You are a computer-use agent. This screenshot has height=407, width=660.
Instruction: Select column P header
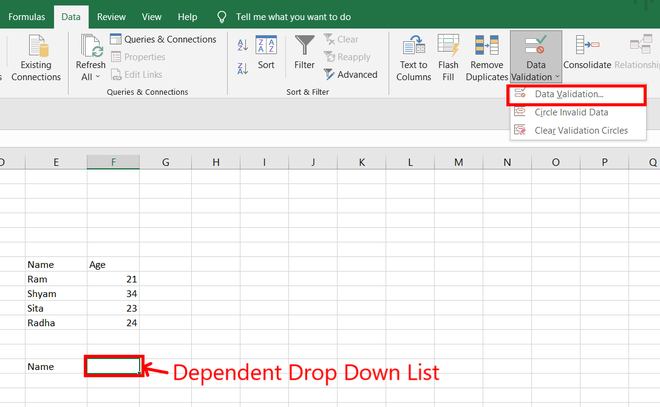coord(604,162)
